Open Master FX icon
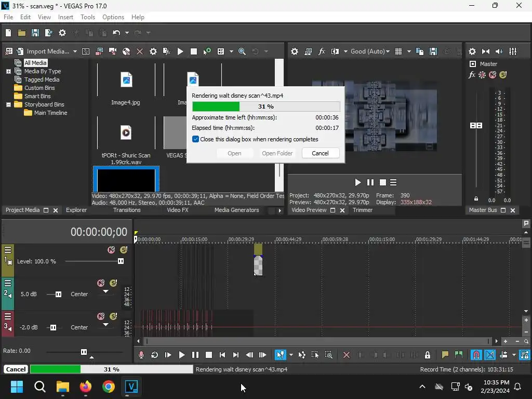The height and width of the screenshot is (399, 532). [472, 75]
